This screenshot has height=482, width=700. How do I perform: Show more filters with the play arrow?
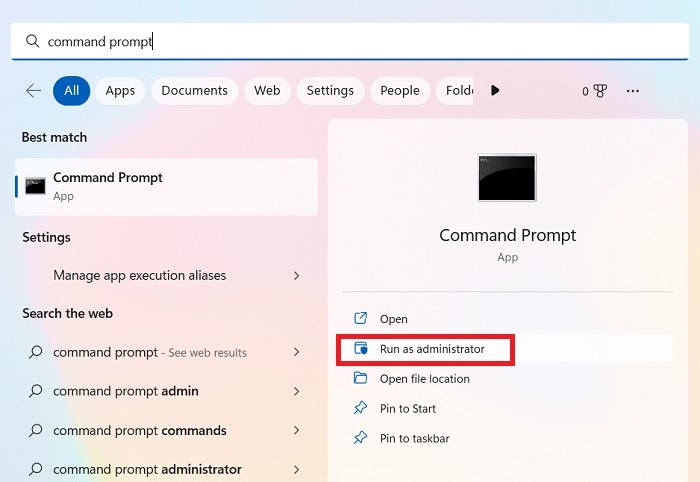tap(495, 91)
